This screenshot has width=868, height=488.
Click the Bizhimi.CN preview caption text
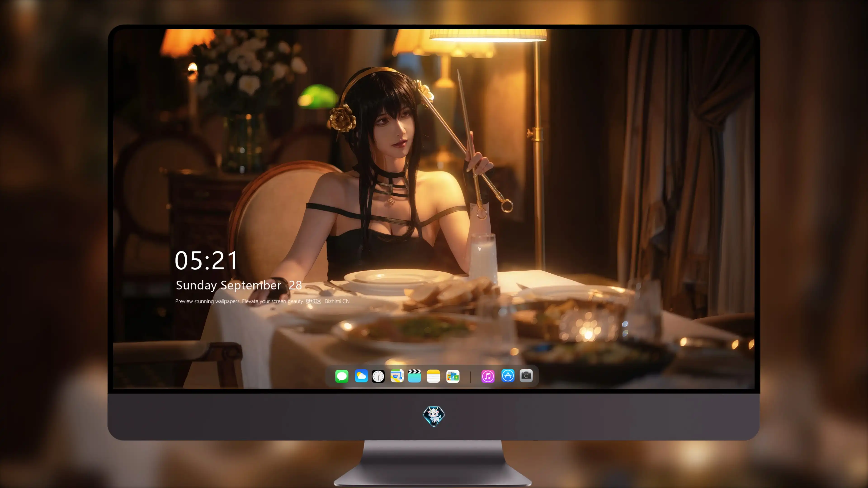tap(262, 301)
